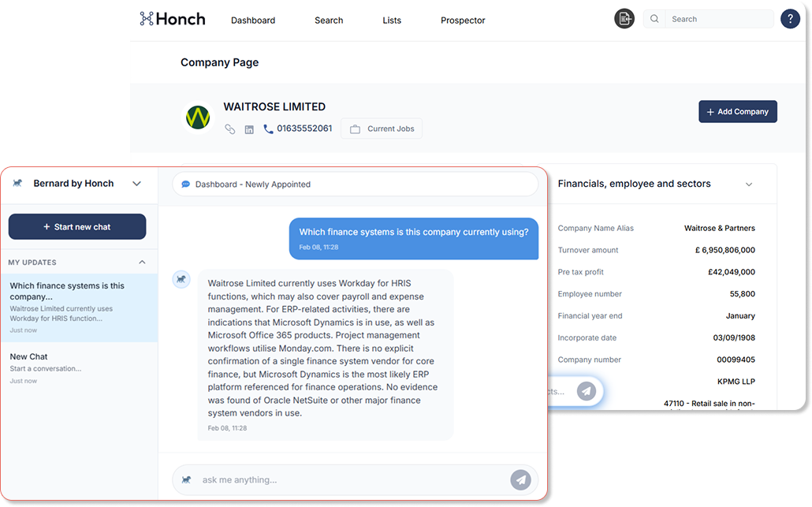Open the Current Jobs button

pos(381,129)
